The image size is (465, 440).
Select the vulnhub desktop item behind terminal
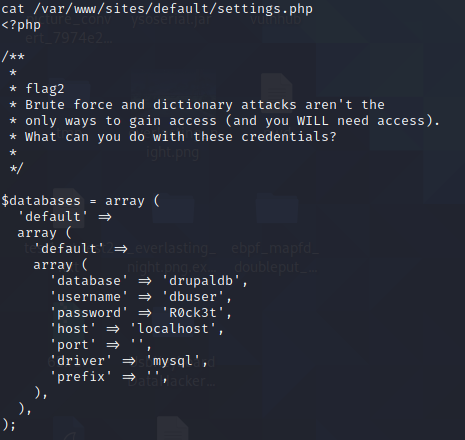point(275,19)
